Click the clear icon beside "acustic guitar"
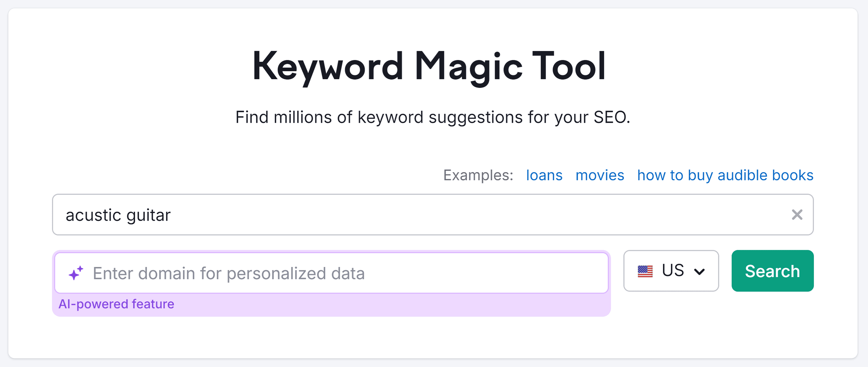This screenshot has height=367, width=868. (798, 215)
